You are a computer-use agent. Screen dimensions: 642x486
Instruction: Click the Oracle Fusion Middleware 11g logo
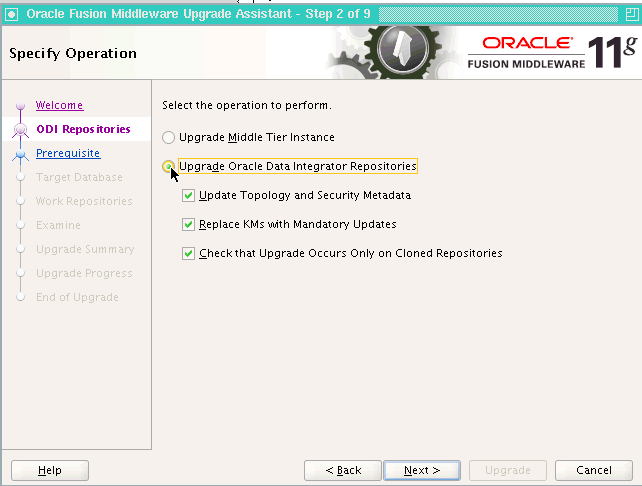(x=552, y=52)
